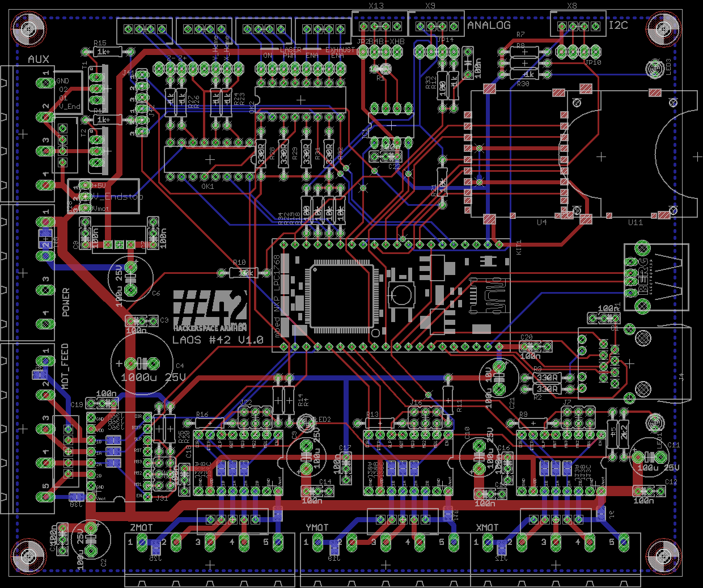This screenshot has height=588, width=703.
Task: Click the I2C connector label
Action: tap(618, 25)
